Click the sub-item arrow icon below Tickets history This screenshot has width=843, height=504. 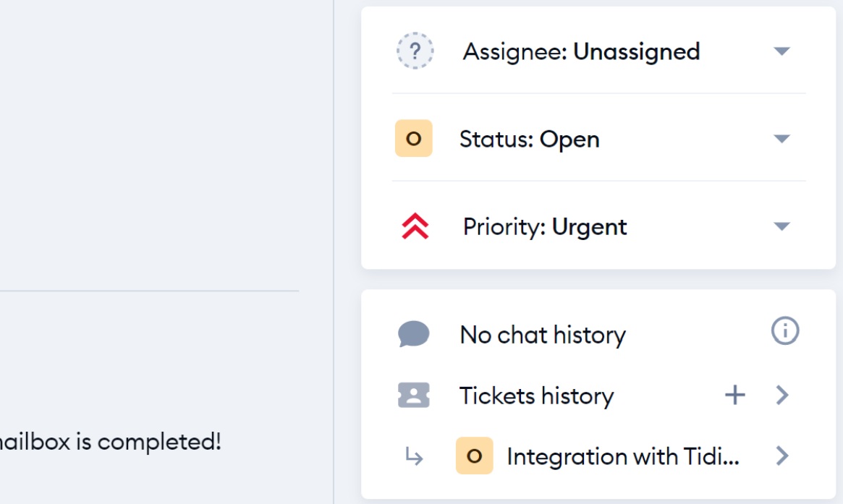[x=415, y=456]
